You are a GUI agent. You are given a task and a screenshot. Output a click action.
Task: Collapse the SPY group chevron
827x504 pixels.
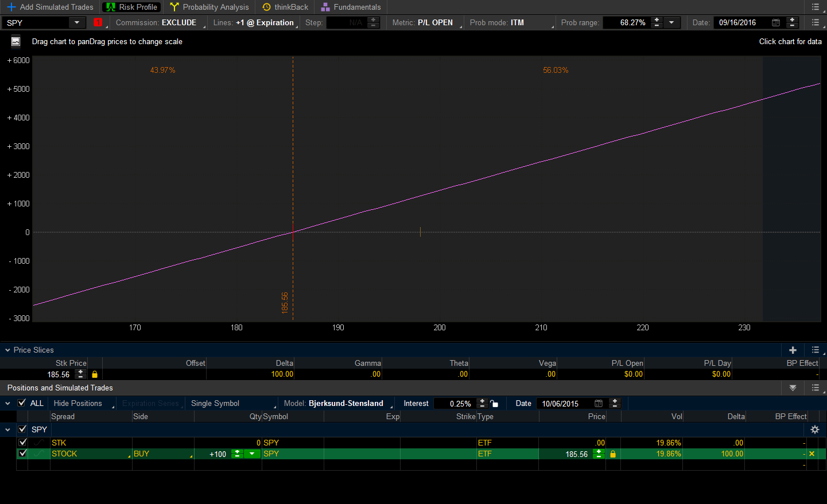[x=7, y=429]
